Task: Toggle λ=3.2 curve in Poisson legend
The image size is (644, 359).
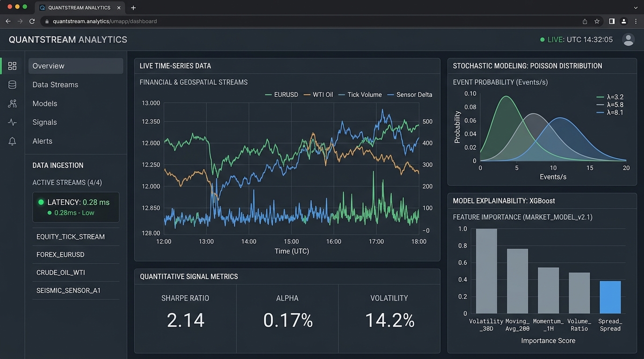Action: [610, 97]
